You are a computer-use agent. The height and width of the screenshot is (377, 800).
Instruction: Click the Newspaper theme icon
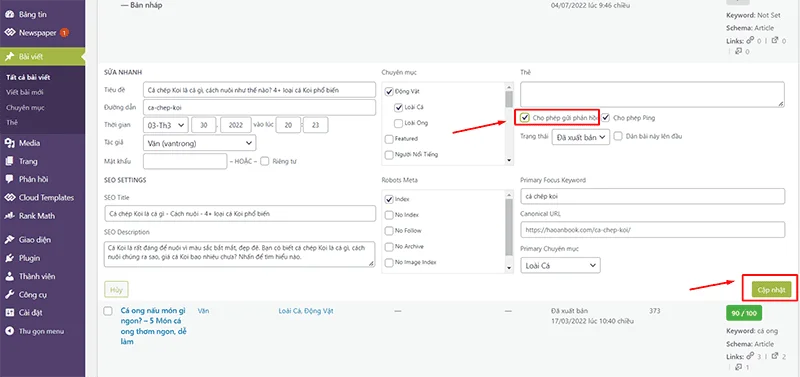point(9,33)
